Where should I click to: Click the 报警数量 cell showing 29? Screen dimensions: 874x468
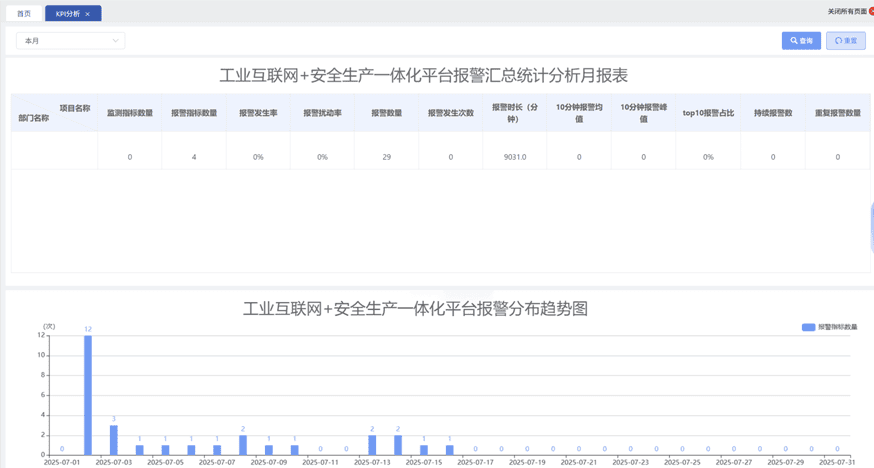(386, 157)
